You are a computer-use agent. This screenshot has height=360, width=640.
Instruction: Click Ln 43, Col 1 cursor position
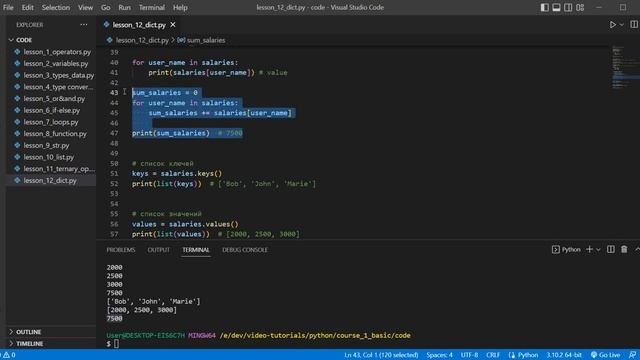pyautogui.click(x=381, y=355)
